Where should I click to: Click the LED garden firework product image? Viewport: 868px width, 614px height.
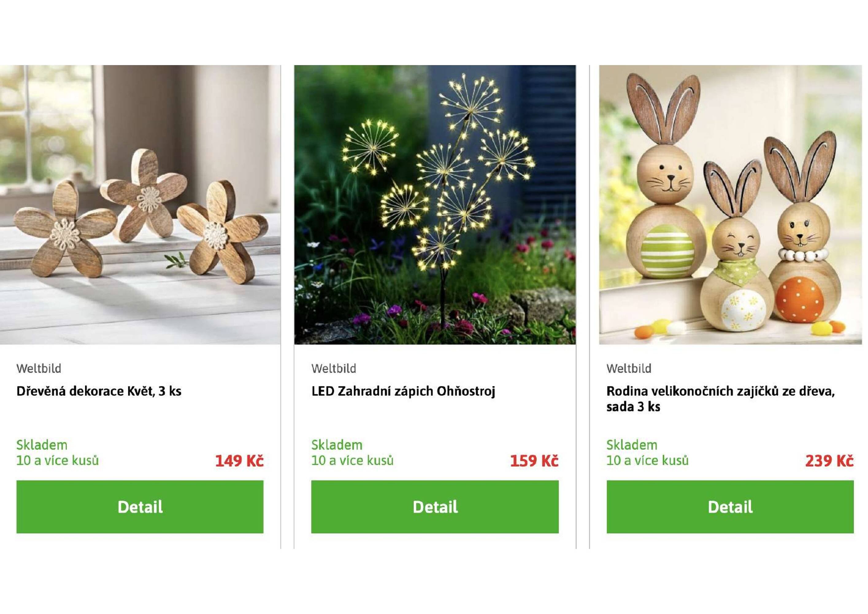(x=435, y=205)
